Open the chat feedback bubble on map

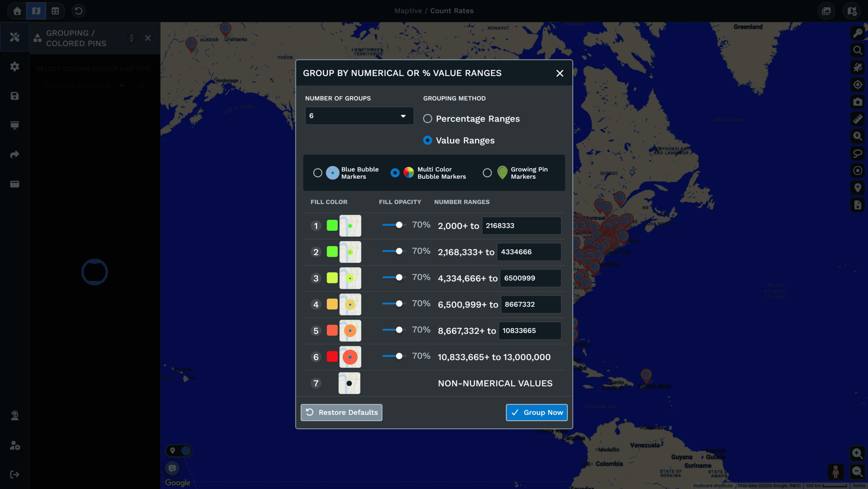tap(173, 469)
